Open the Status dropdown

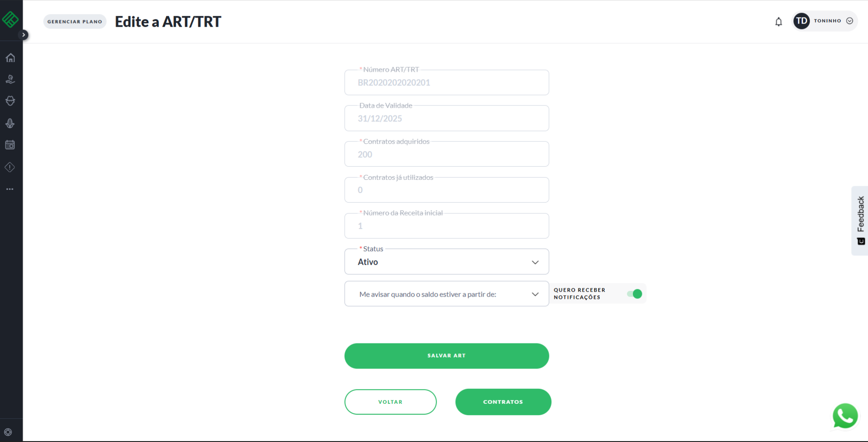coord(446,262)
